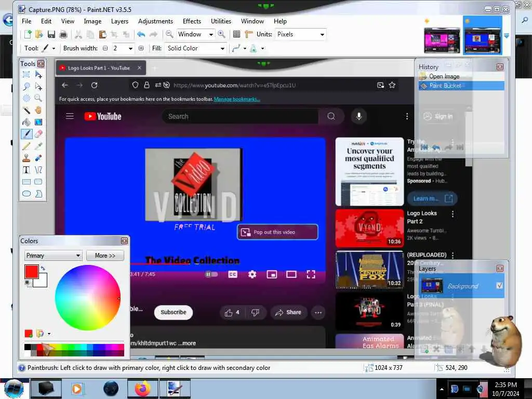The height and width of the screenshot is (399, 532).
Task: Select the Move Selection tool
Action: (38, 87)
